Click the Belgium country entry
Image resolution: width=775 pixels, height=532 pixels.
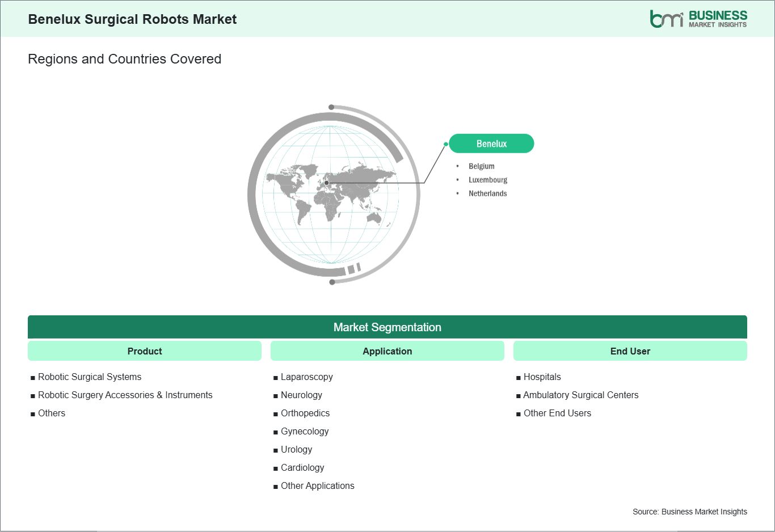(481, 166)
